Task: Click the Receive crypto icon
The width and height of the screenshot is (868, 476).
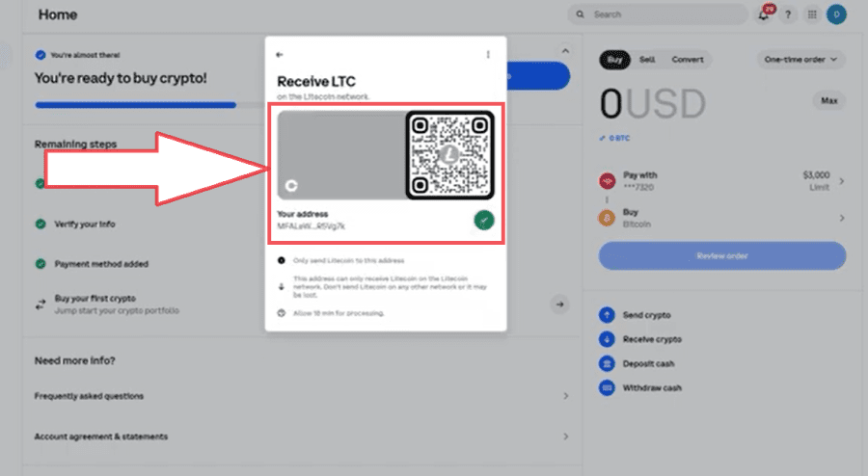Action: 607,339
